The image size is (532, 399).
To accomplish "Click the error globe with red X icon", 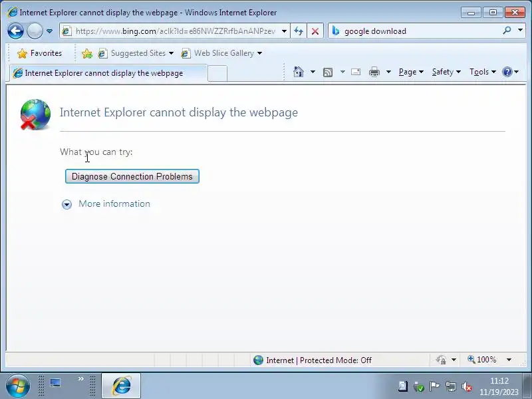I will [x=35, y=114].
